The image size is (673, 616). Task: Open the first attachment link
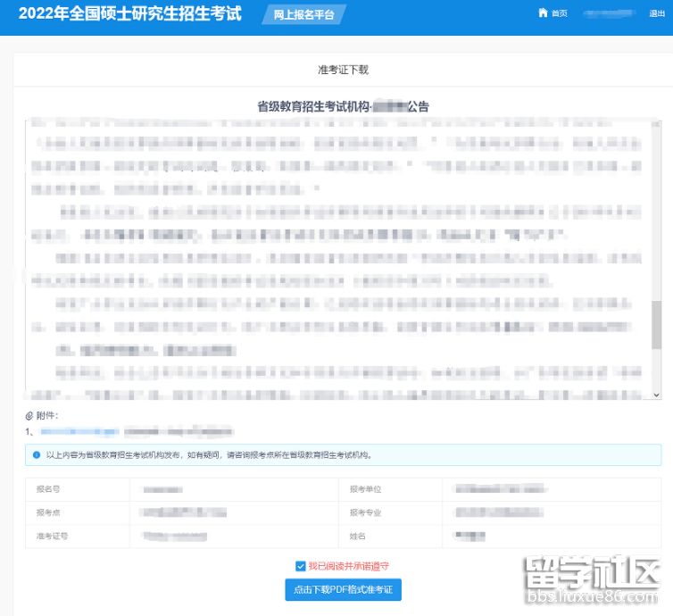click(x=80, y=432)
